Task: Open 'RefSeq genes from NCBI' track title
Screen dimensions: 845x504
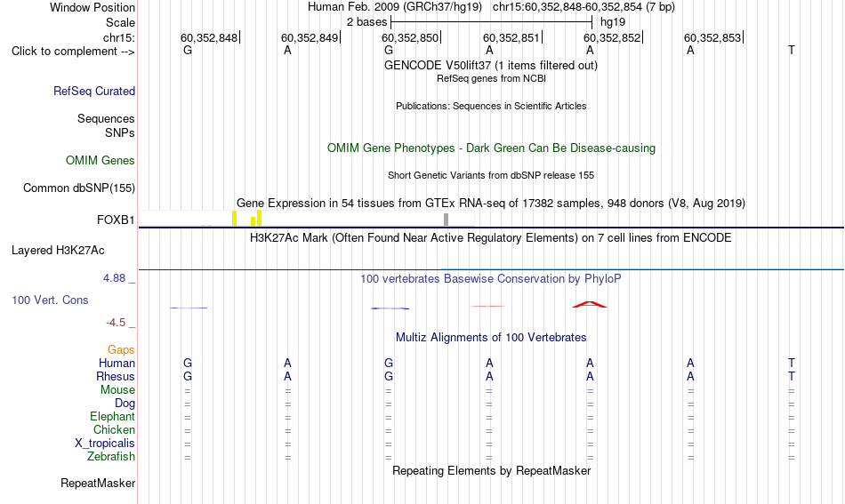Action: click(491, 78)
